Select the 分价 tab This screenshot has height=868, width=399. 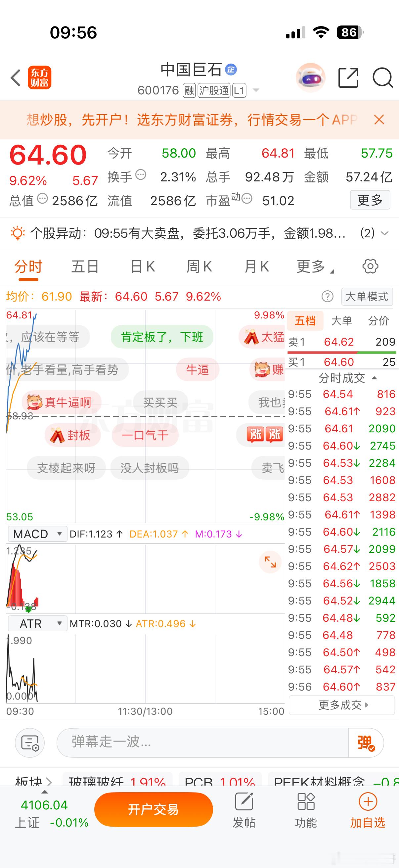pyautogui.click(x=378, y=320)
